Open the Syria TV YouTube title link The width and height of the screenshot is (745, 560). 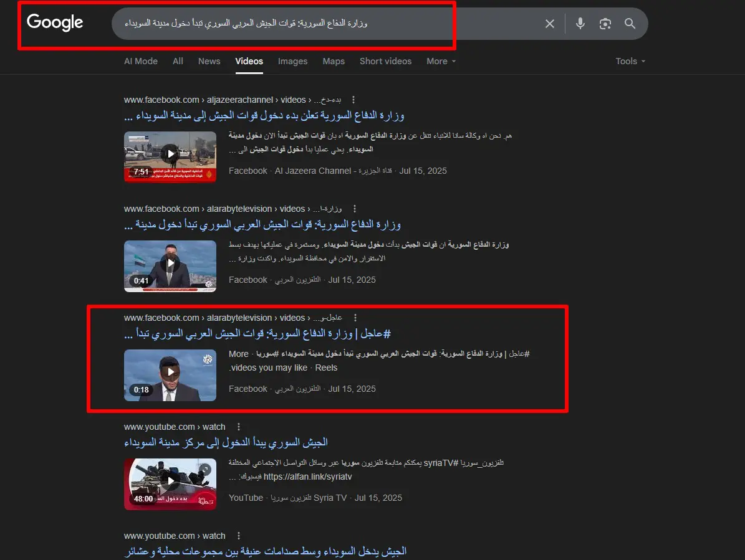tap(226, 443)
